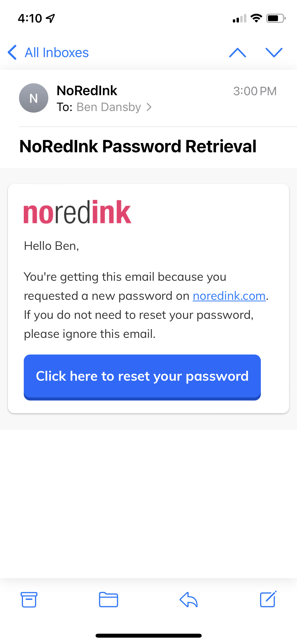The width and height of the screenshot is (297, 644).
Task: Open the noredink.com link
Action: coord(229,296)
